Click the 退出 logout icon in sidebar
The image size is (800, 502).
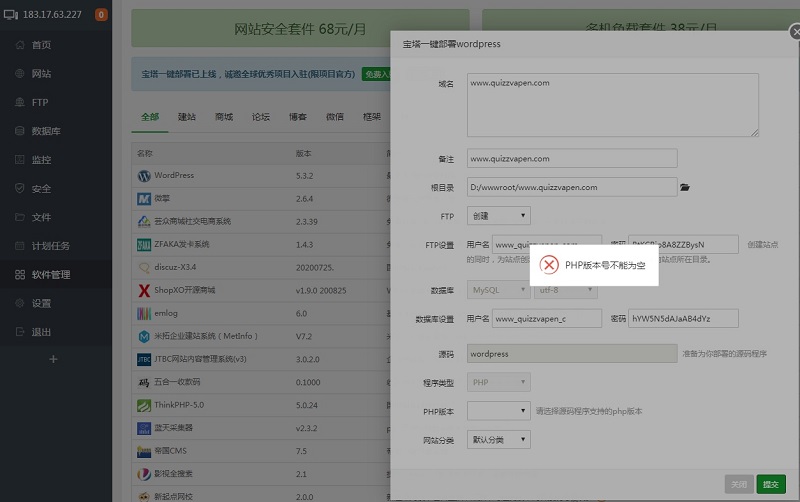coord(20,332)
